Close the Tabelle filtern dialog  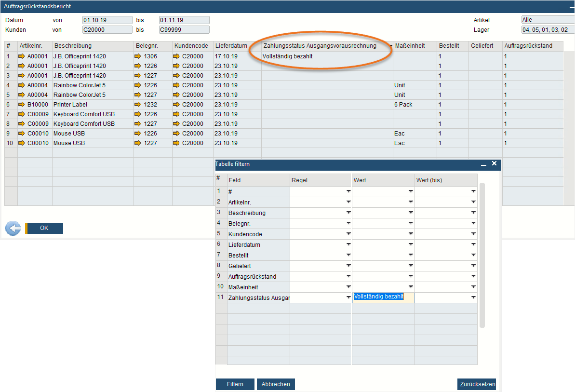click(x=495, y=163)
